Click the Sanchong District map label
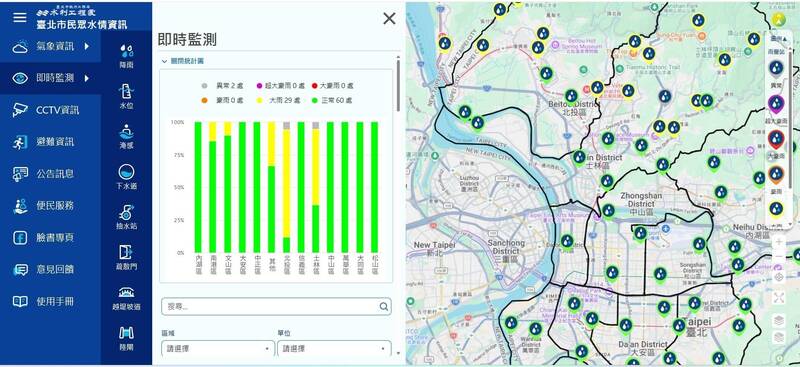This screenshot has height=367, width=800. tap(506, 251)
